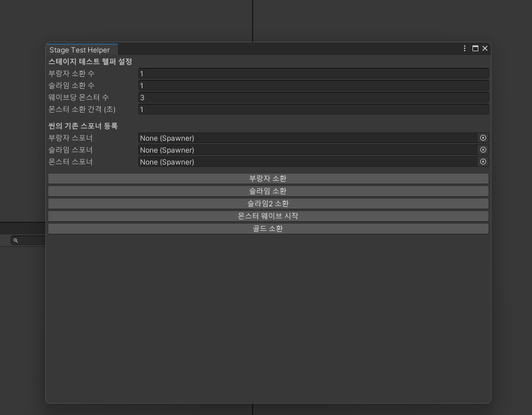This screenshot has width=532, height=415.
Task: Click the 슬라임2 소환 button
Action: (268, 204)
